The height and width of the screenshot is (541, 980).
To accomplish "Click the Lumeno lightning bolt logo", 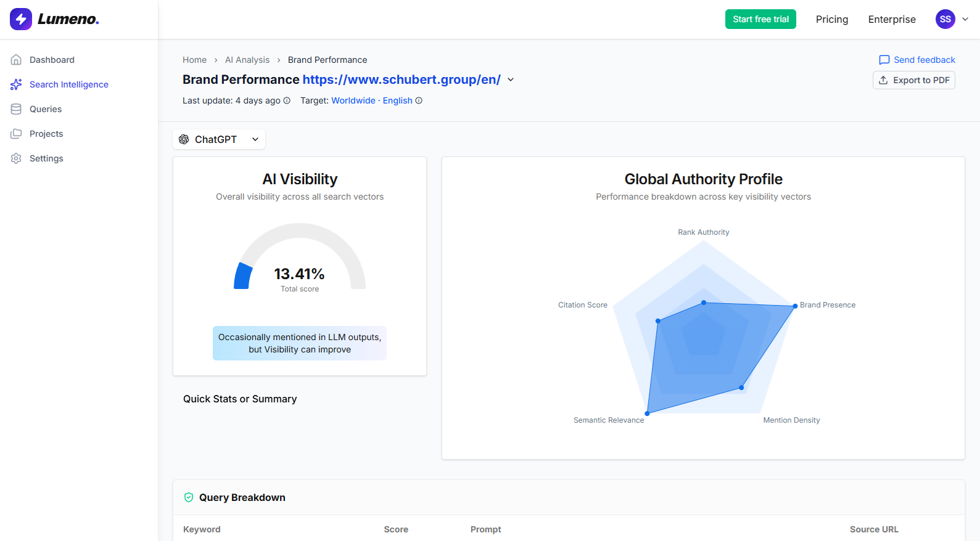I will (21, 19).
